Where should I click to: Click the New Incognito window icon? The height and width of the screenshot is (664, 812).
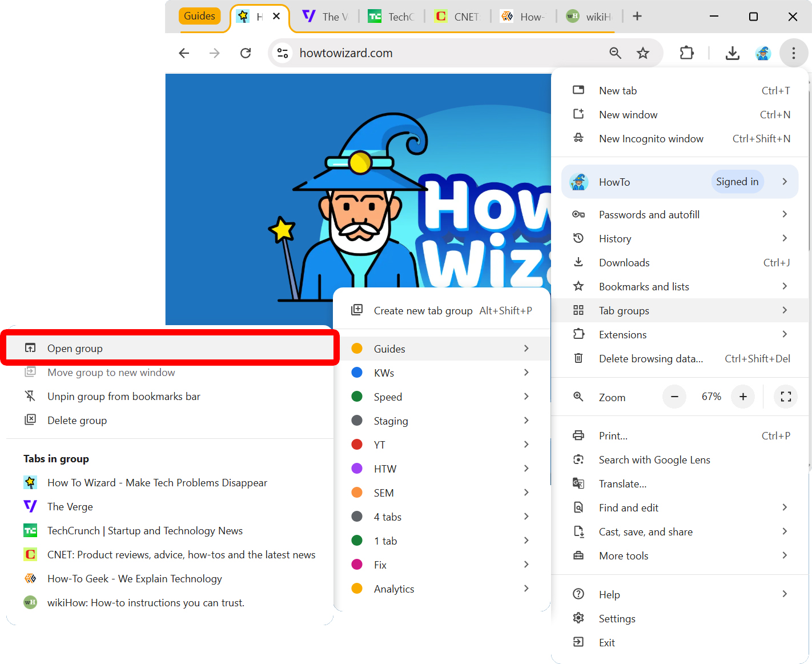(x=578, y=138)
